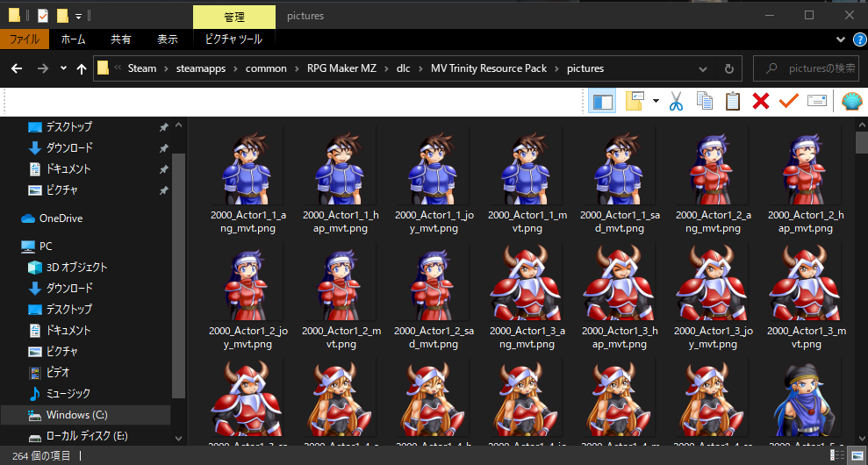The height and width of the screenshot is (465, 868).
Task: Select pinned ドキュメント in quick access
Action: (68, 168)
